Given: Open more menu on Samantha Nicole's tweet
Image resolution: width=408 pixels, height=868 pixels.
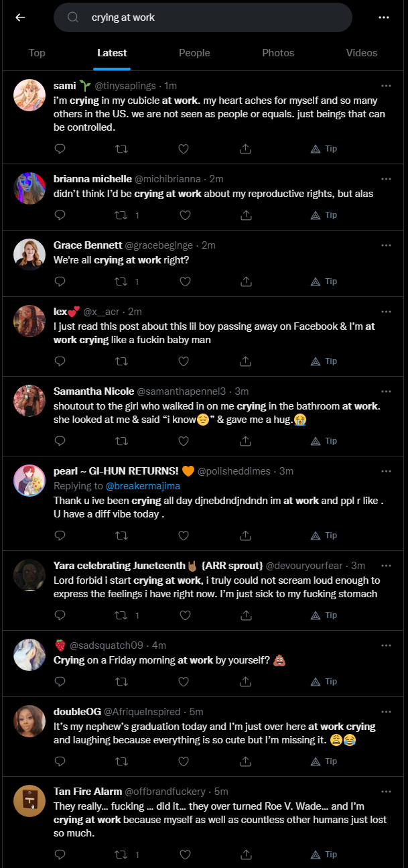Looking at the screenshot, I should click(x=386, y=391).
